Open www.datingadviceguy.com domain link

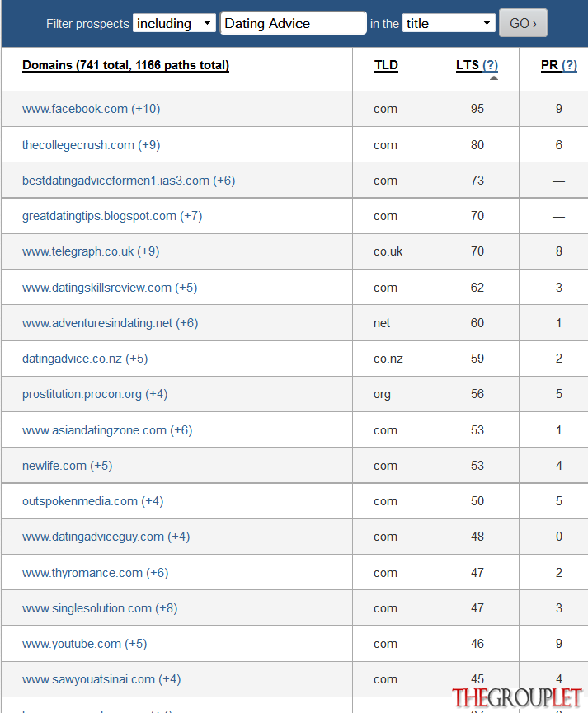(106, 537)
